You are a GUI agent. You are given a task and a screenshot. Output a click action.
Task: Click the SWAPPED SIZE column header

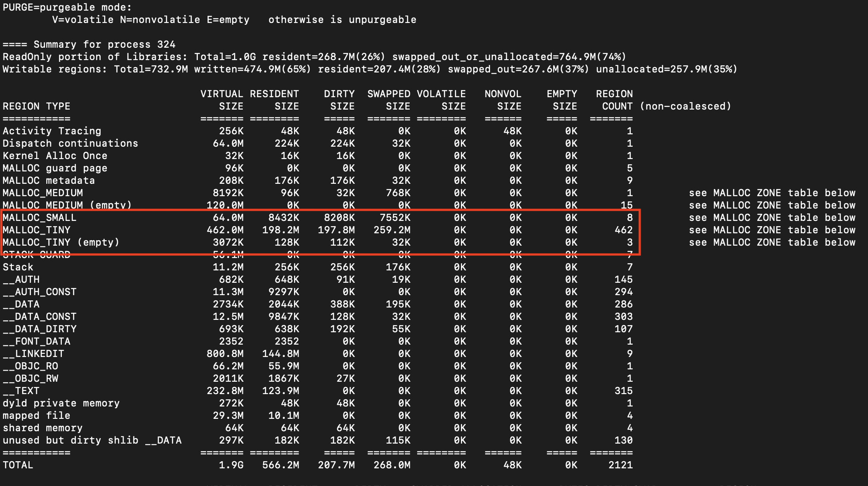(388, 100)
